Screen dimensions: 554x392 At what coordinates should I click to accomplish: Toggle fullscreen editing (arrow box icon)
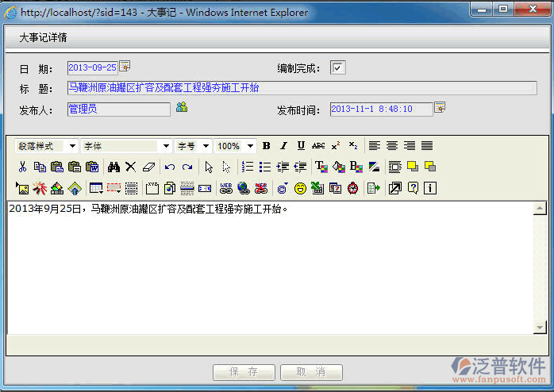pyautogui.click(x=395, y=188)
